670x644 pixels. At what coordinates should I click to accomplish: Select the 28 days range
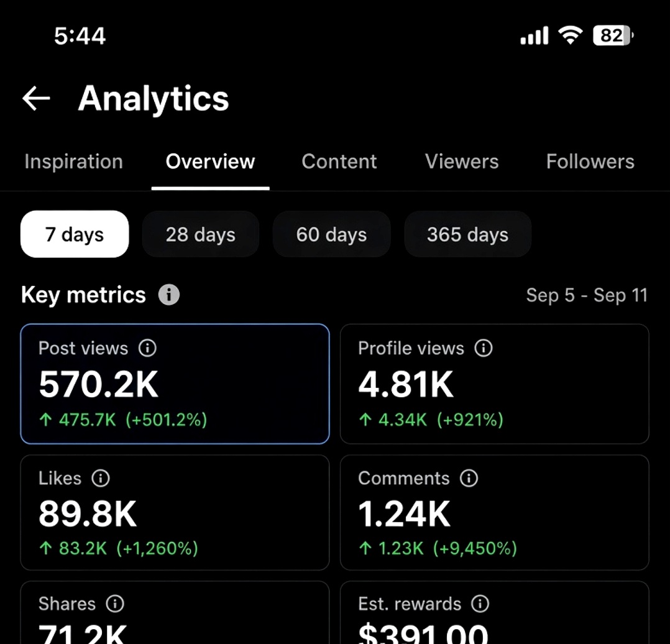coord(200,234)
